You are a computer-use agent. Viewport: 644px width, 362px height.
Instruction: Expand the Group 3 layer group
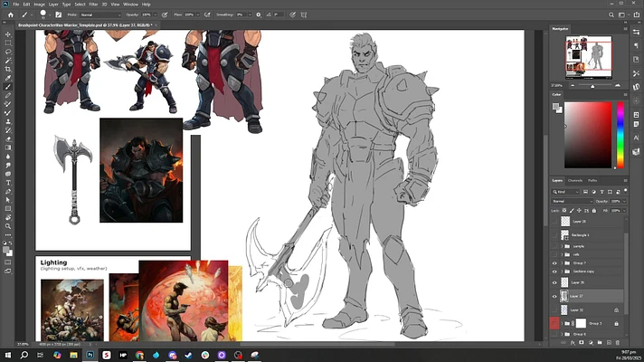562,323
